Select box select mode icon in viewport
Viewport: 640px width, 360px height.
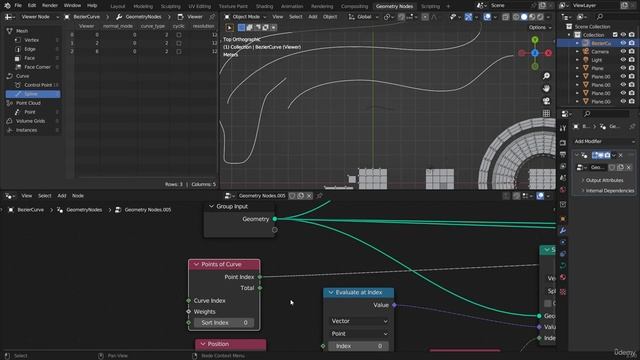coord(241,28)
